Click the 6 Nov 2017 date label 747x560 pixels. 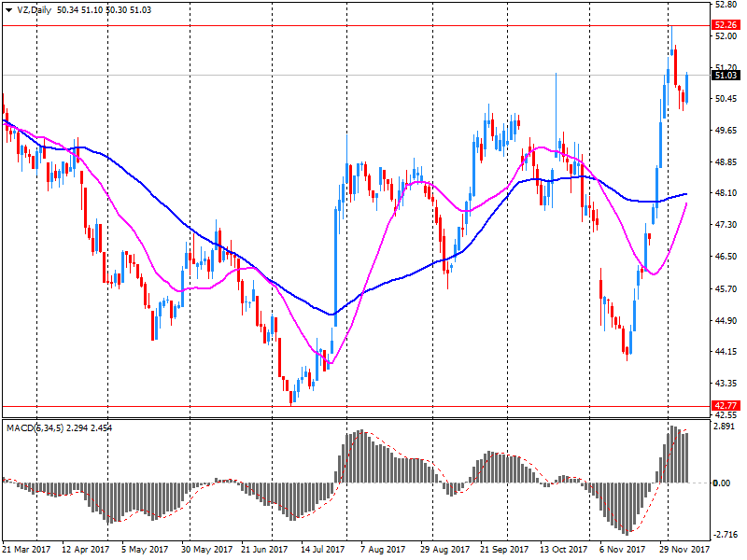click(x=623, y=550)
